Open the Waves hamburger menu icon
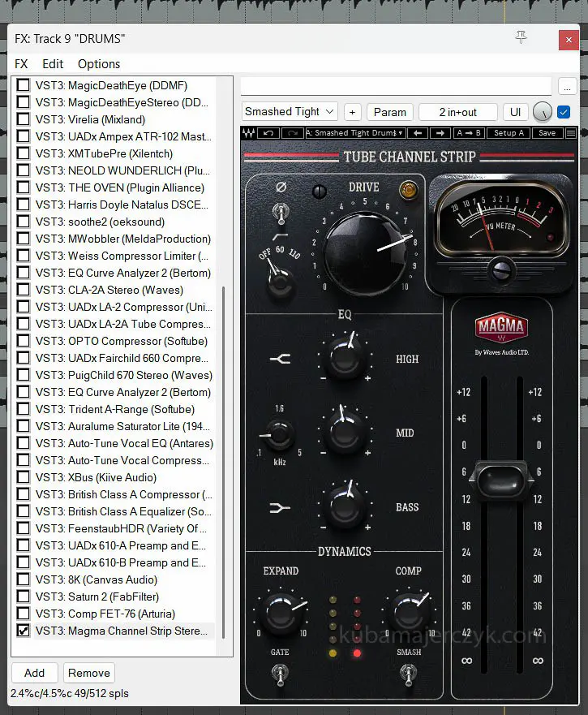 (x=571, y=133)
